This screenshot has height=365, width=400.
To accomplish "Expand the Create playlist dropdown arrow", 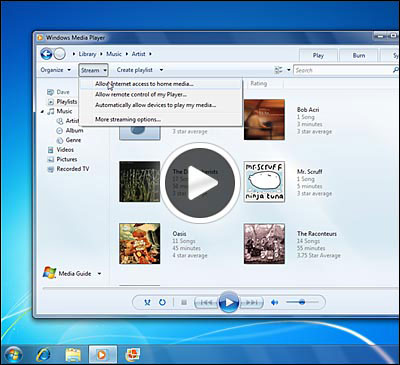I will pos(161,70).
